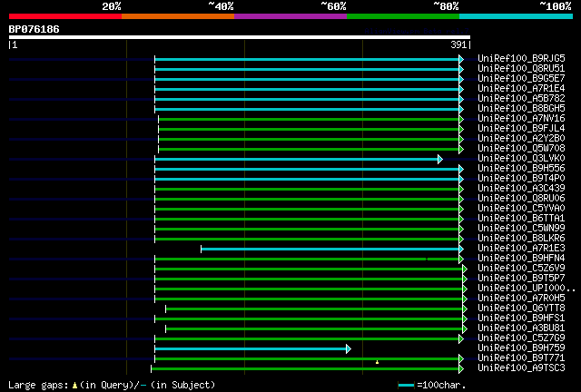Select the UniRef100_C5Z6V9 hit name
581x392 pixels.
click(x=521, y=269)
